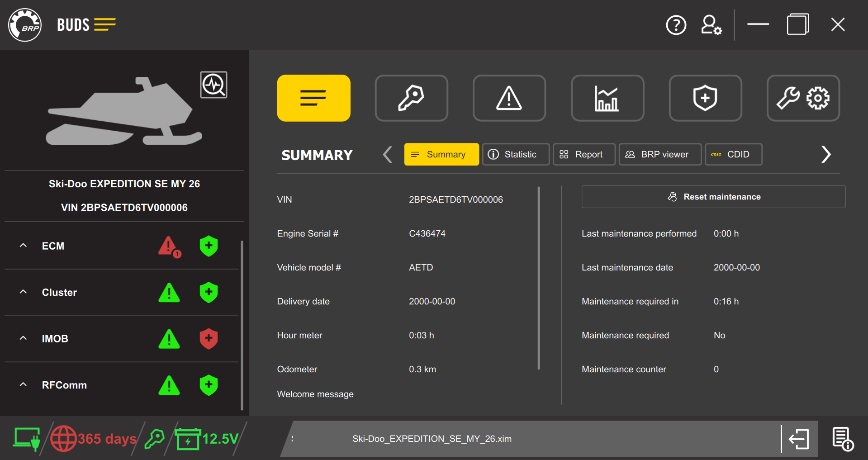
Task: Click the red security shield next to IMOB
Action: tap(209, 339)
